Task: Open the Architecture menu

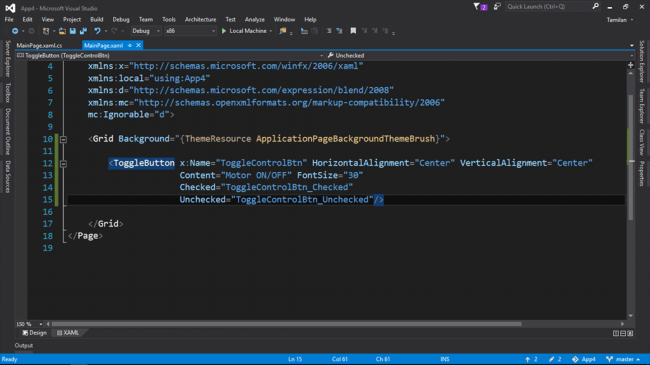Action: pyautogui.click(x=201, y=19)
